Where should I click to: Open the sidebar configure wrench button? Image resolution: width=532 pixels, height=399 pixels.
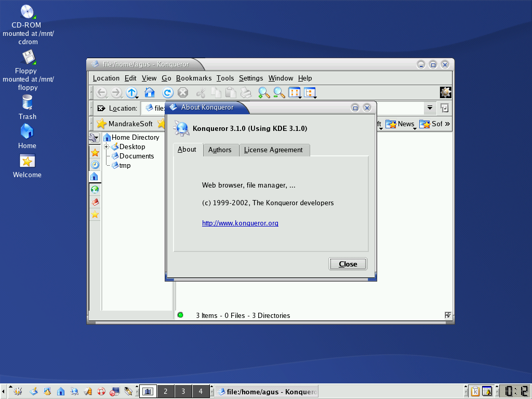click(94, 138)
